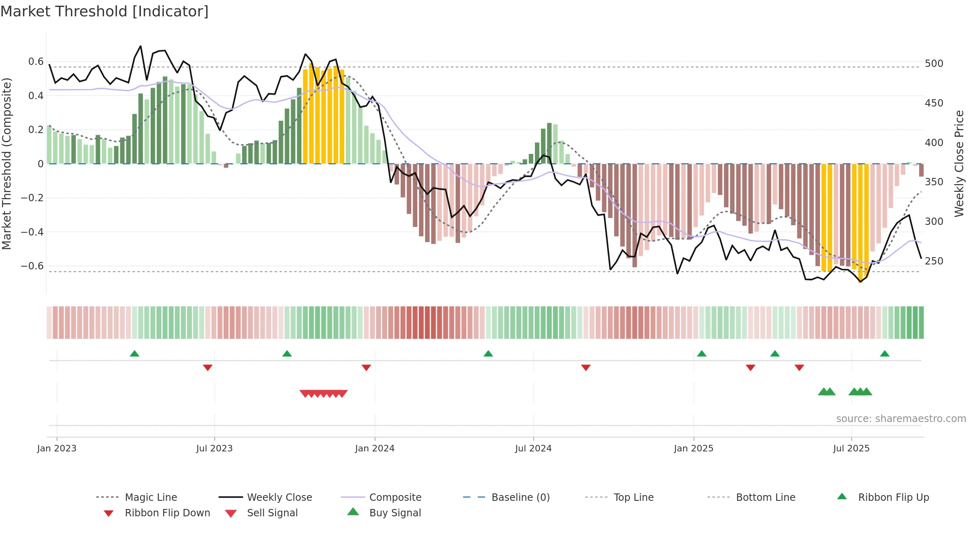Click the Jan 2024 x-axis label
This screenshot has width=980, height=551.
(375, 449)
